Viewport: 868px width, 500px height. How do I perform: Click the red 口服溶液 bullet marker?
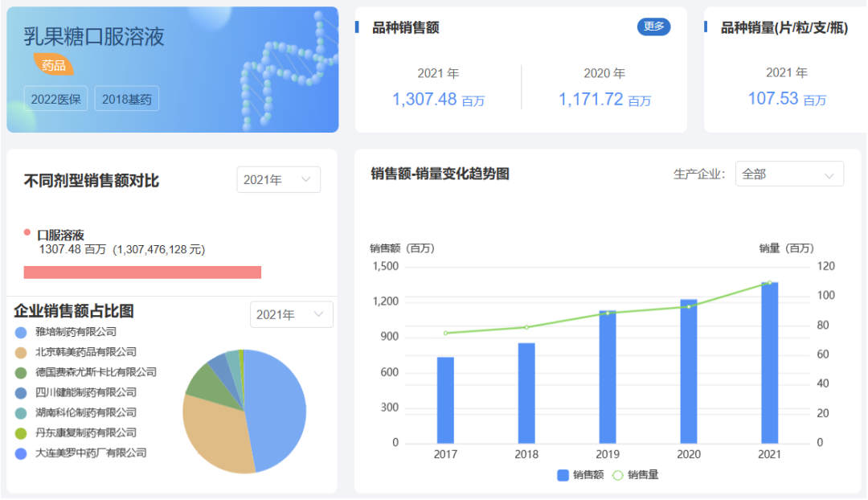[27, 232]
